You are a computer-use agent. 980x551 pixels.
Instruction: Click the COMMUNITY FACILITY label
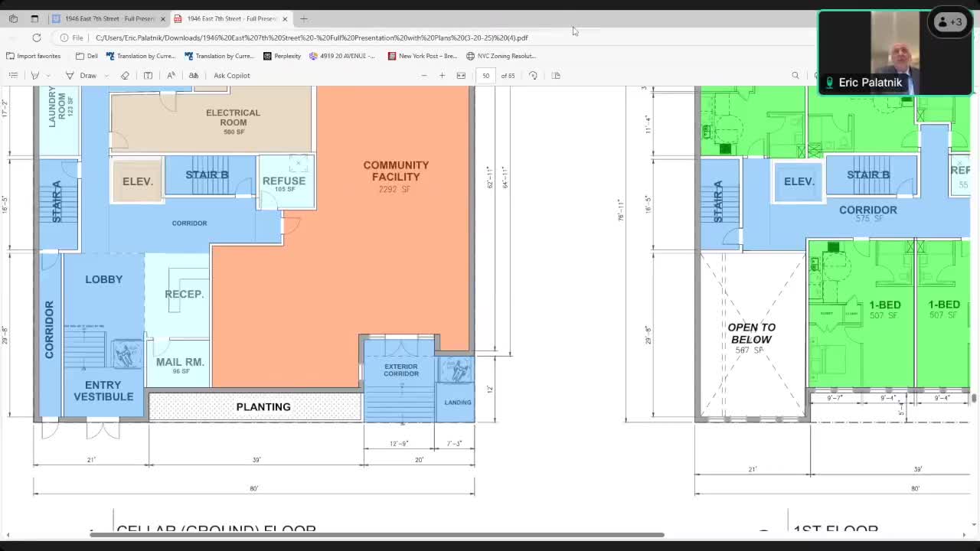[396, 171]
